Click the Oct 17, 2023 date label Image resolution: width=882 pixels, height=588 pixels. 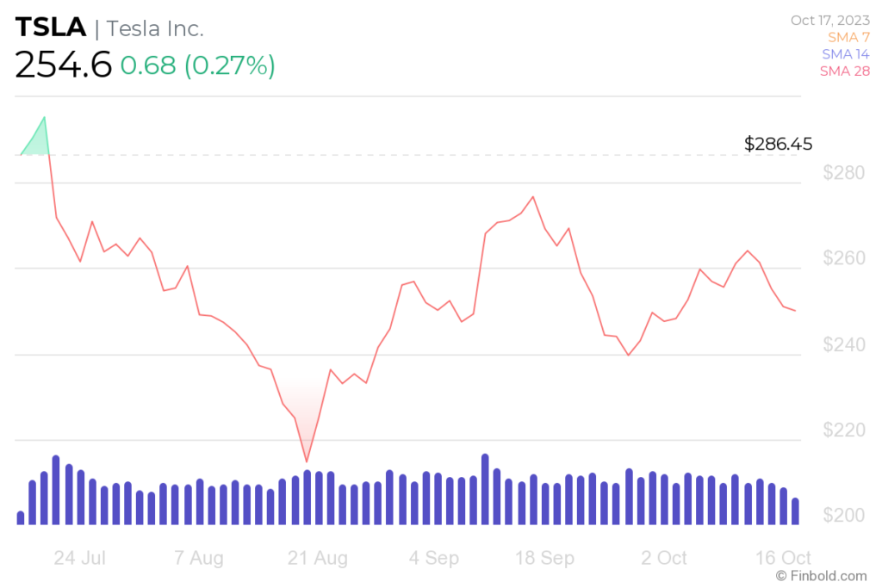click(829, 21)
